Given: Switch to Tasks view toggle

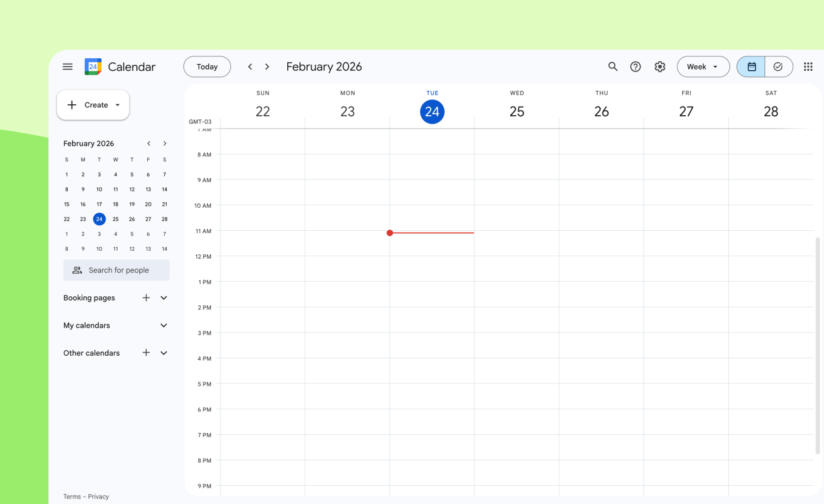Looking at the screenshot, I should pyautogui.click(x=778, y=67).
